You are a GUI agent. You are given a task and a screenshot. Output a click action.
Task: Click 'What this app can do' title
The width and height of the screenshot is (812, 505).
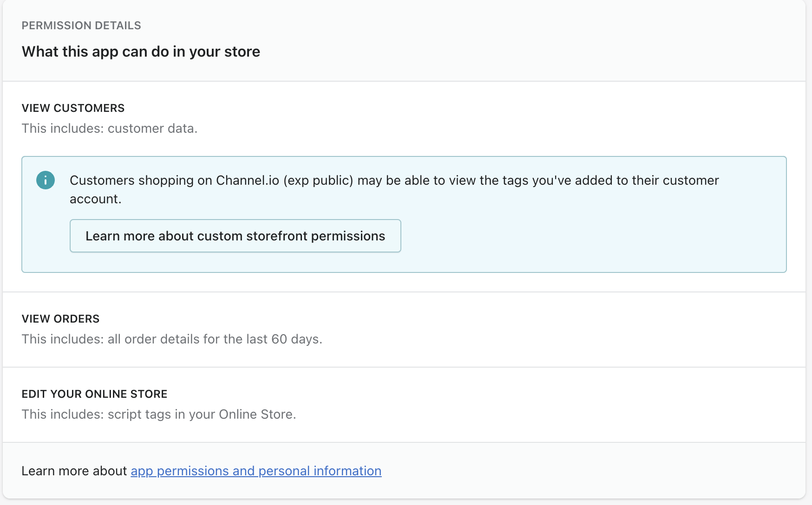tap(141, 52)
